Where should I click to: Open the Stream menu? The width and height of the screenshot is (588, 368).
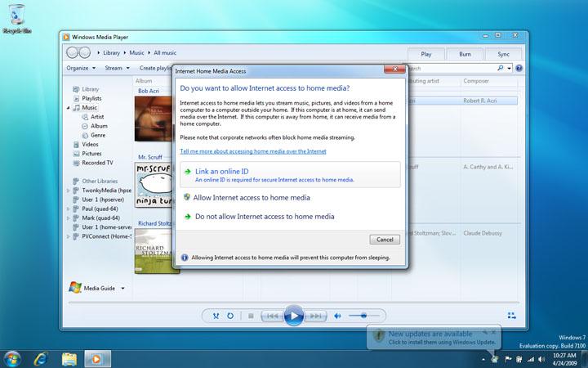tap(117, 68)
